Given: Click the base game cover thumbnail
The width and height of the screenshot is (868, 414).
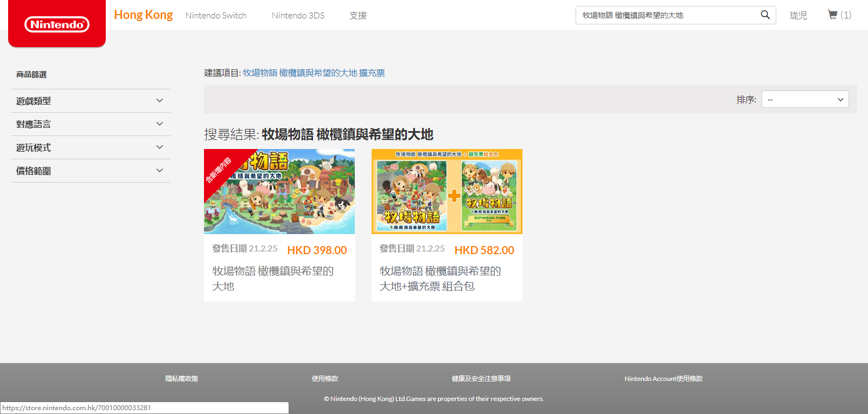Looking at the screenshot, I should pos(279,191).
